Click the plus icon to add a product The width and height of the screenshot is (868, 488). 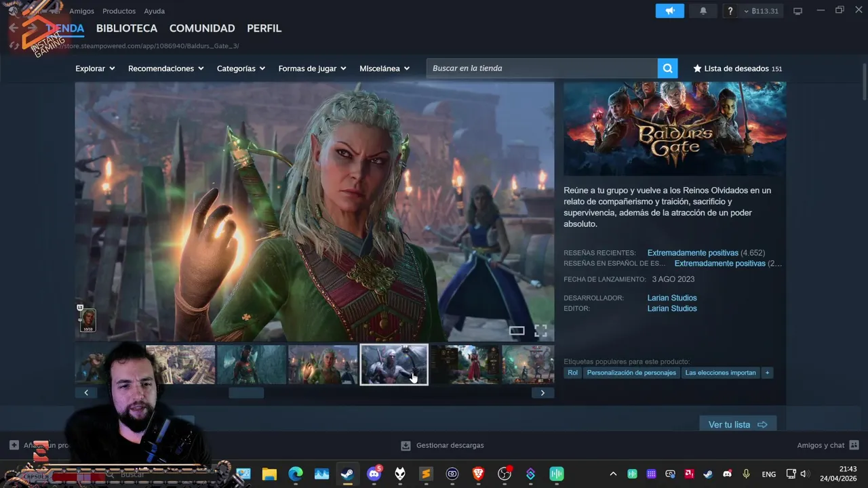tap(14, 445)
